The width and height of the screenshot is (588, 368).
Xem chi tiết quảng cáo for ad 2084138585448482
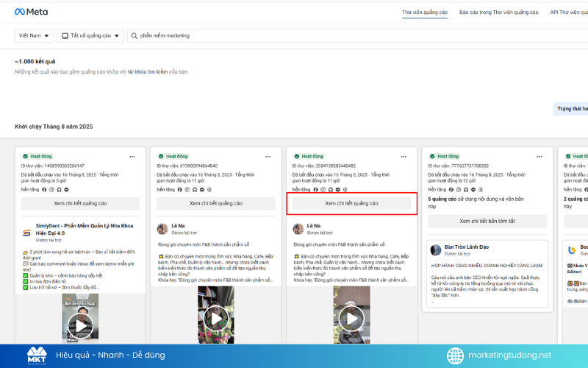(x=352, y=203)
